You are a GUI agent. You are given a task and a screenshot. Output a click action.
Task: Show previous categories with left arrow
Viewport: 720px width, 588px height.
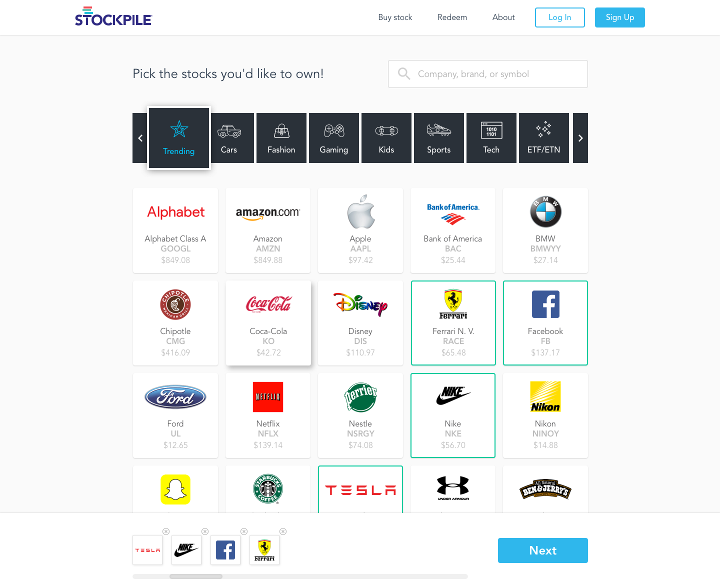(140, 138)
